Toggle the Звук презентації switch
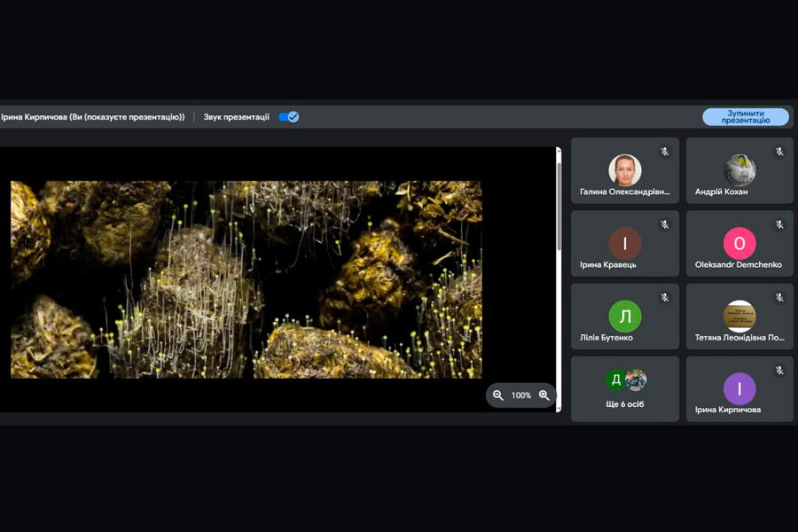Screen dimensions: 798x532 (288, 117)
